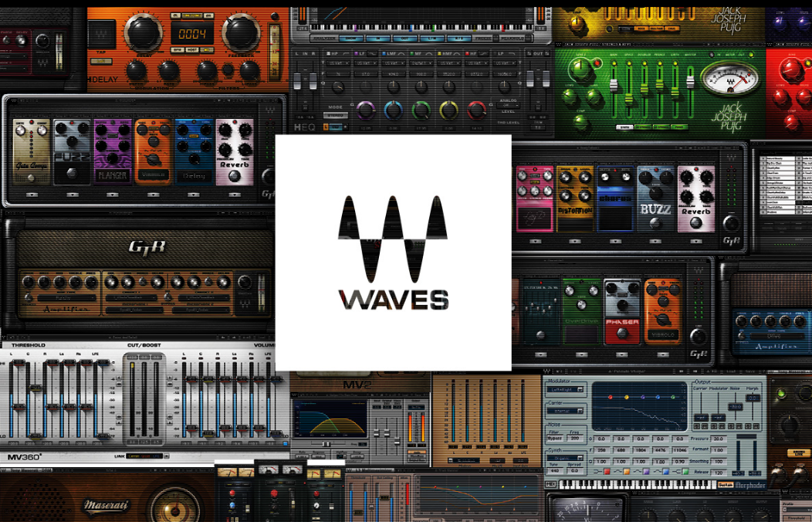Image resolution: width=812 pixels, height=522 pixels.
Task: Toggle the Phaser pedal footswitch
Action: tap(622, 334)
